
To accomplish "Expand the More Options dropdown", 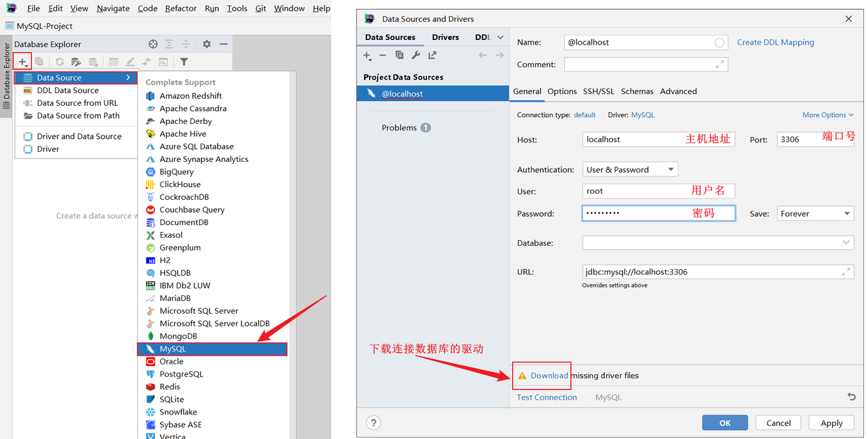I will [x=828, y=115].
